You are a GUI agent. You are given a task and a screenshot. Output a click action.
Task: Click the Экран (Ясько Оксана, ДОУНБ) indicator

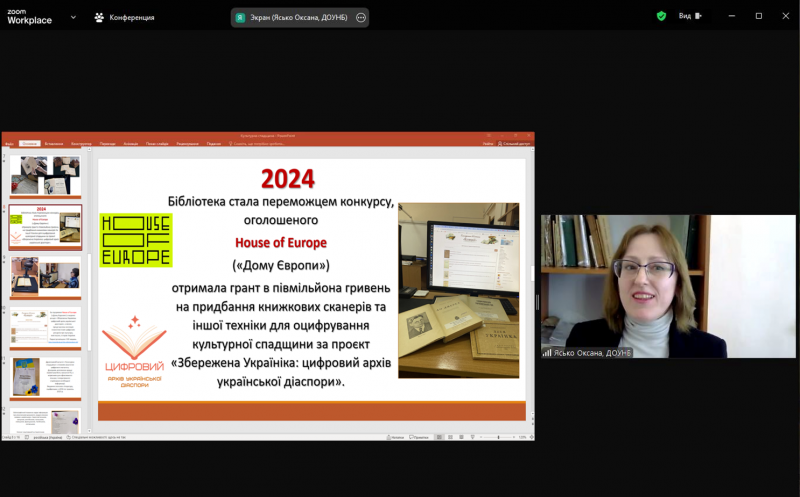point(298,17)
